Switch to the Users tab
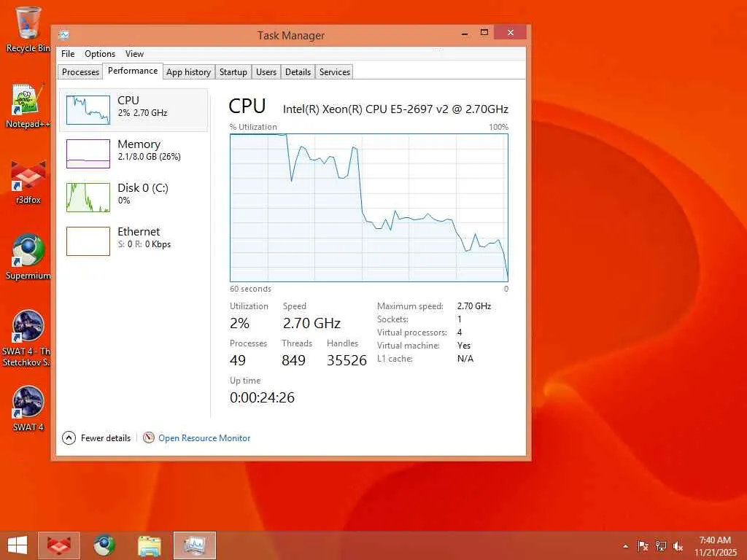Image resolution: width=747 pixels, height=560 pixels. (x=266, y=72)
